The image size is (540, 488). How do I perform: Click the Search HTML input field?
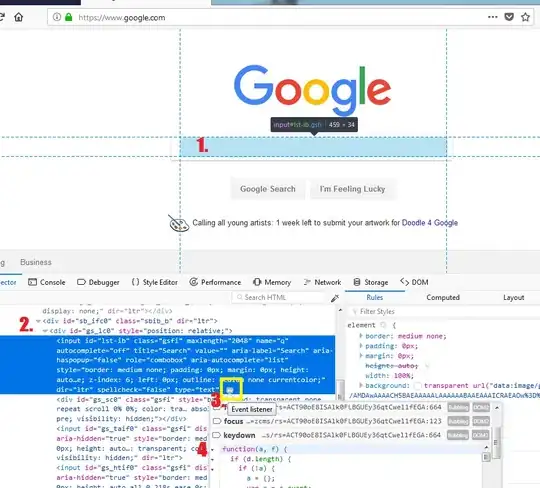(278, 297)
